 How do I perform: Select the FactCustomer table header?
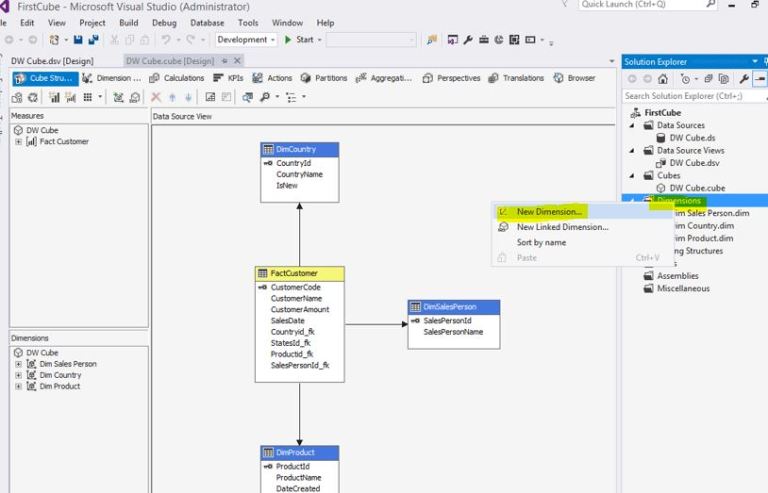[300, 273]
